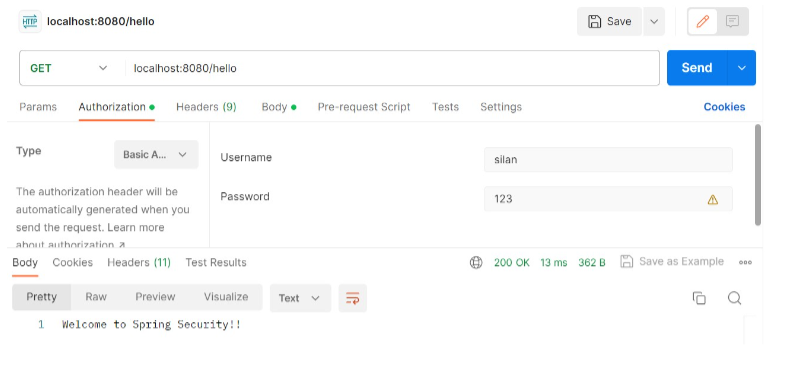Open the comments panel icon
787x388 pixels.
(732, 22)
